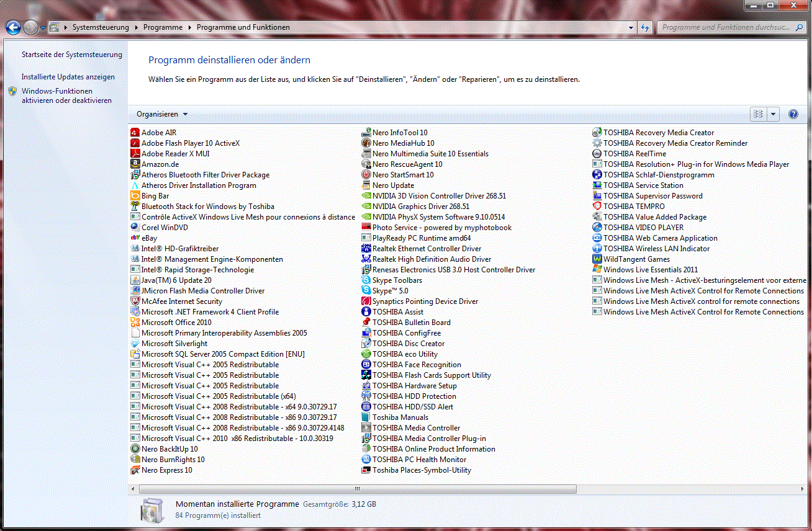
Task: Select TOSHIBA Wireless LAN Indicator entry
Action: (651, 249)
